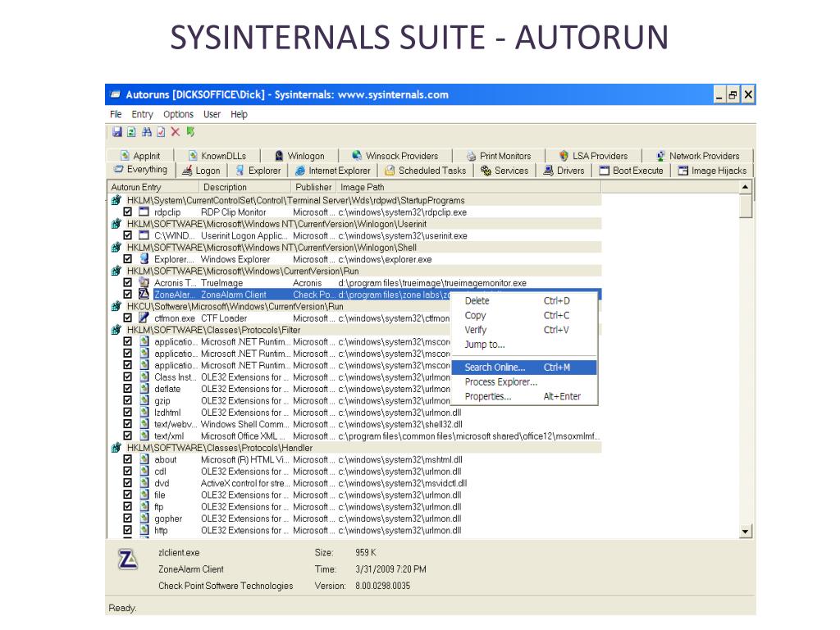Screen dimensions: 840x630
Task: Open the File menu
Action: 116,114
